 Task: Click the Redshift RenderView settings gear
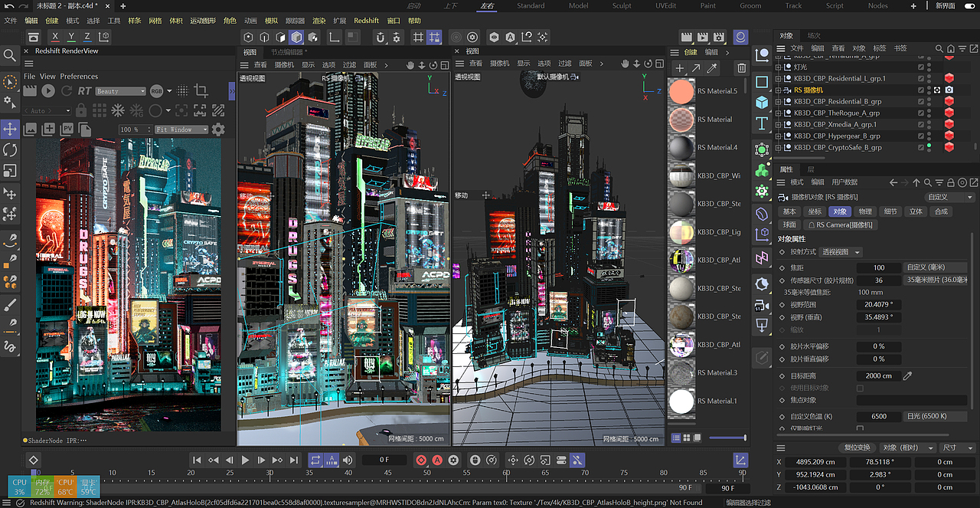tap(217, 129)
